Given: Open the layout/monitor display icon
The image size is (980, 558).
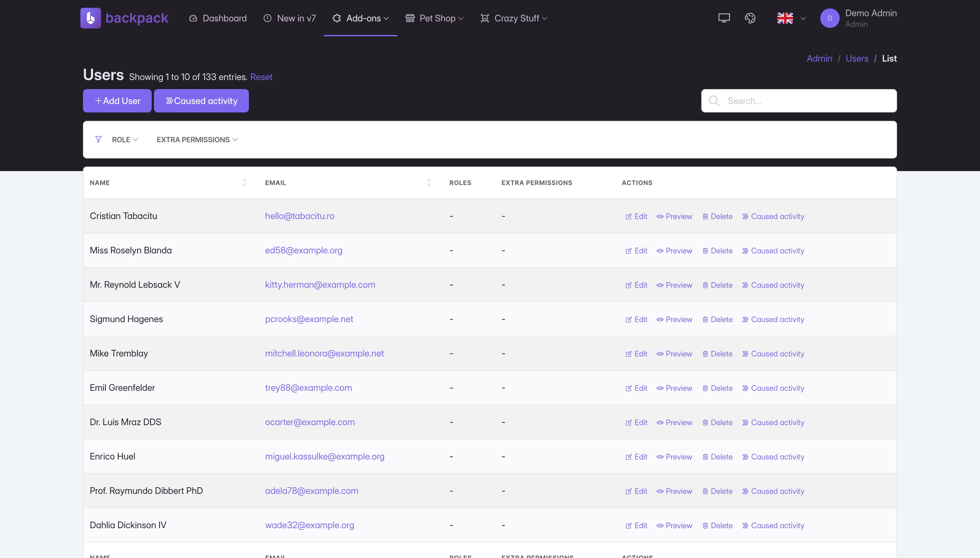Looking at the screenshot, I should tap(724, 18).
